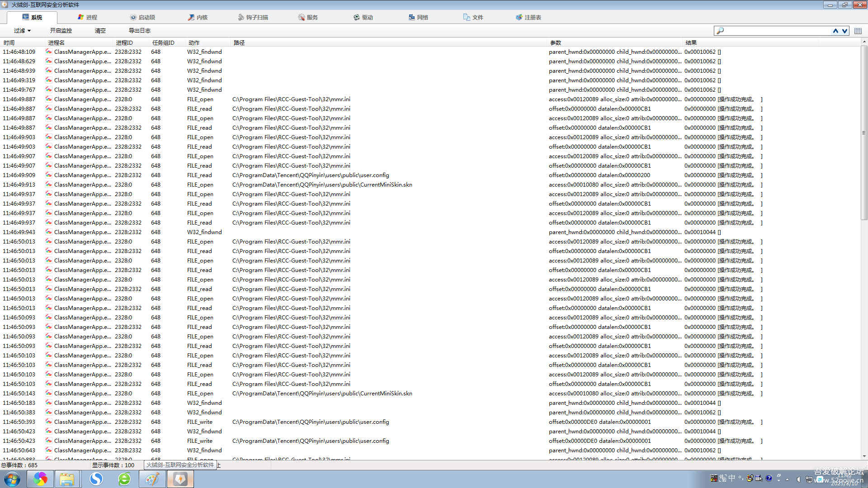The image size is (868, 488).
Task: Click the volume speaker tray icon
Action: (798, 479)
